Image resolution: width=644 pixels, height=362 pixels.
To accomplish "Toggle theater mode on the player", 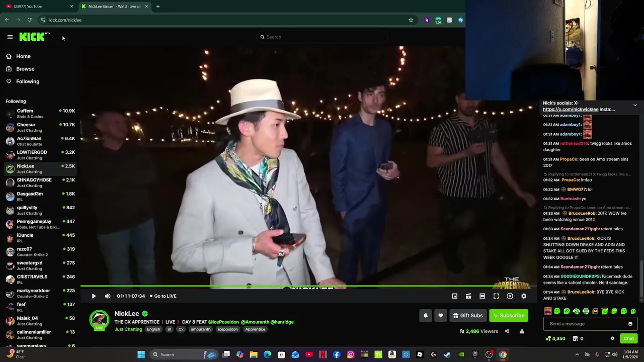I will click(x=482, y=296).
